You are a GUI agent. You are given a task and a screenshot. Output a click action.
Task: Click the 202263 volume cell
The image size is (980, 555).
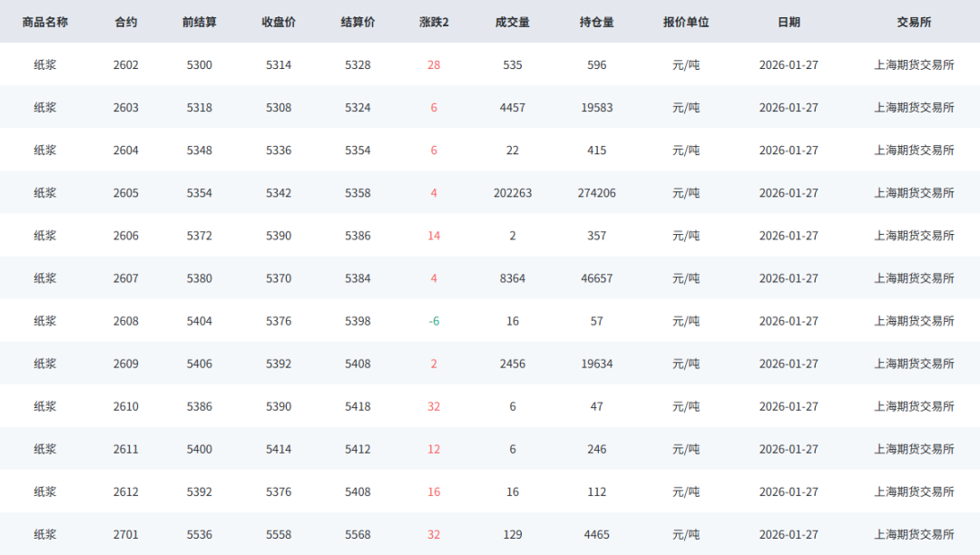pyautogui.click(x=513, y=193)
